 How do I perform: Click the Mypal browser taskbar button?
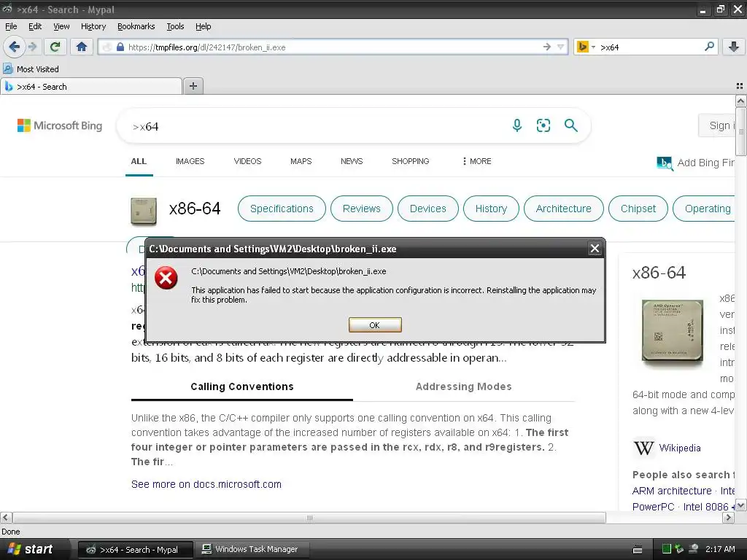click(x=135, y=550)
